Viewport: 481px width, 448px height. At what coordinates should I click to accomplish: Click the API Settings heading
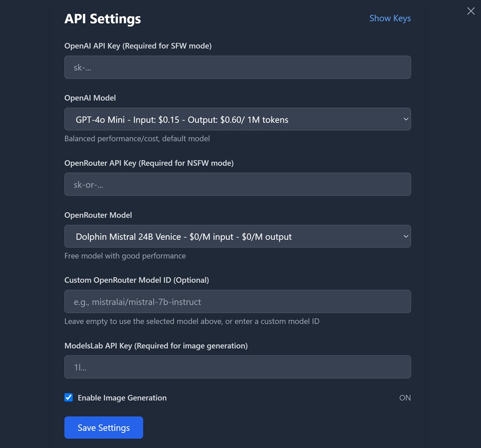103,19
